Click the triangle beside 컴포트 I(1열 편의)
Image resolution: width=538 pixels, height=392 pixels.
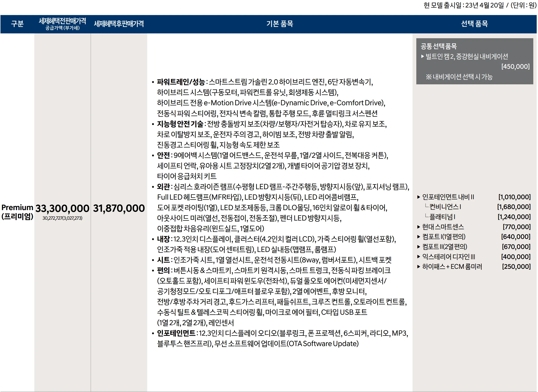(x=419, y=237)
